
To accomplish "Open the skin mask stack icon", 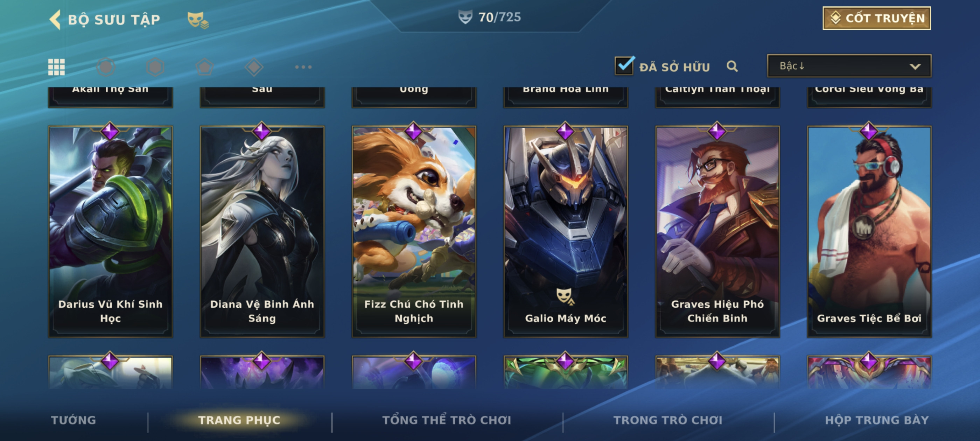I will tap(197, 20).
